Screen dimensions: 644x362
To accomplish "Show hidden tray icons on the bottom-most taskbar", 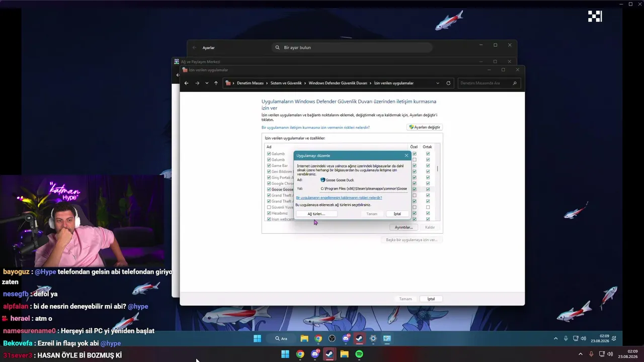I will point(580,354).
